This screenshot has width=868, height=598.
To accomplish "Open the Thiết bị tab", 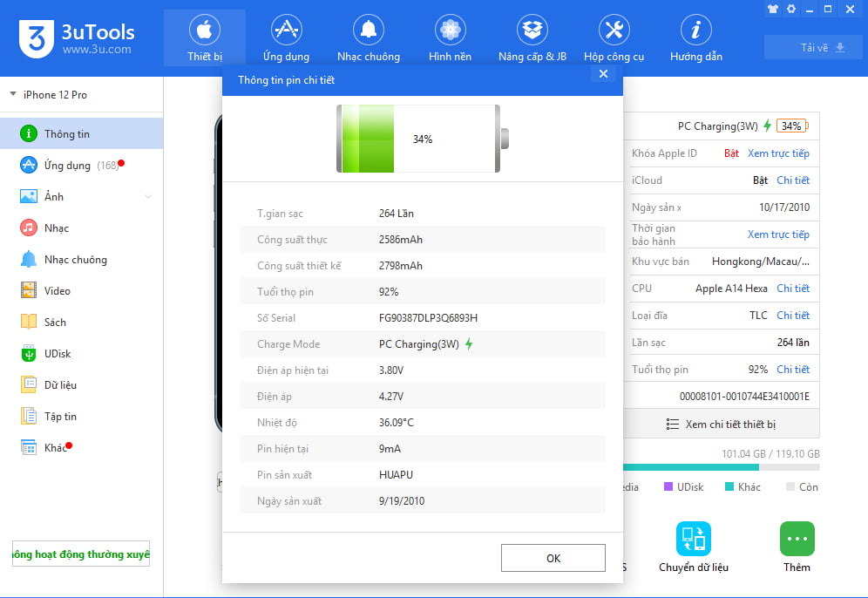I will [x=204, y=38].
